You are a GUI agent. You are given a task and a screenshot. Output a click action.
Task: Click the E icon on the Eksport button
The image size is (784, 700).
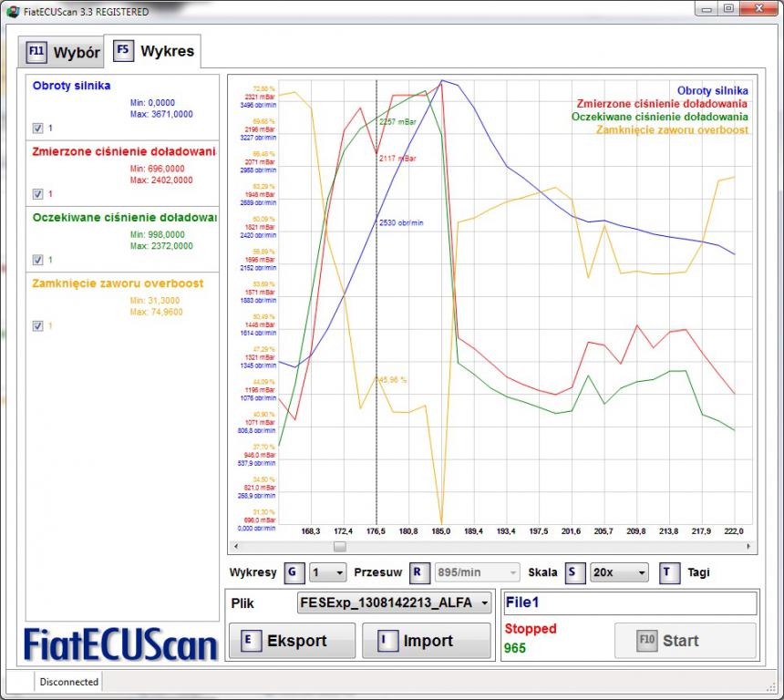click(x=251, y=641)
